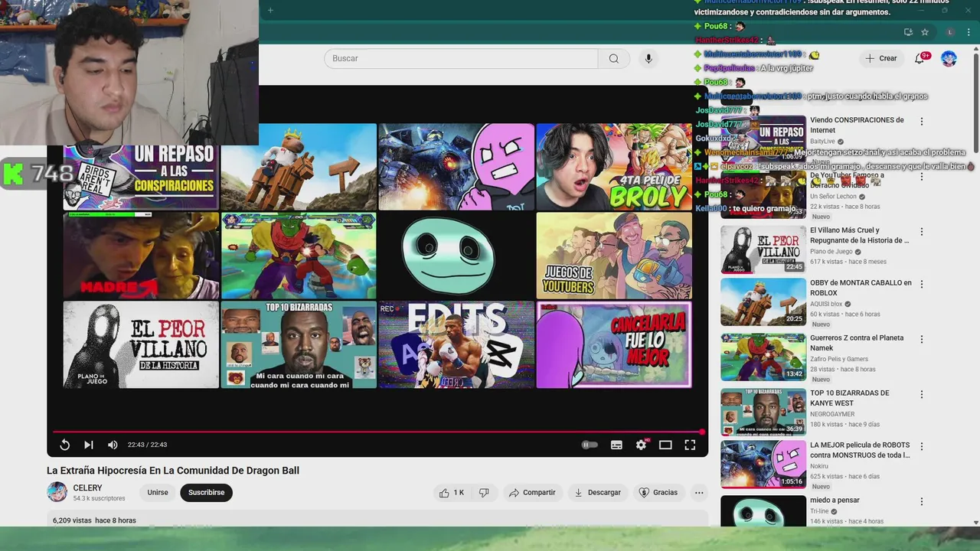The width and height of the screenshot is (980, 551).
Task: Click the BaityLive channel name
Action: coord(822,142)
